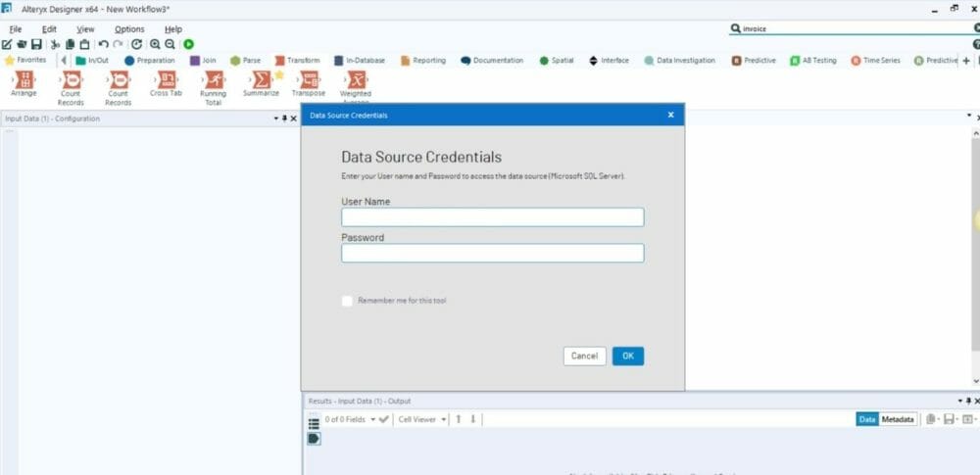Open the Help menu
The width and height of the screenshot is (980, 475).
click(x=173, y=29)
